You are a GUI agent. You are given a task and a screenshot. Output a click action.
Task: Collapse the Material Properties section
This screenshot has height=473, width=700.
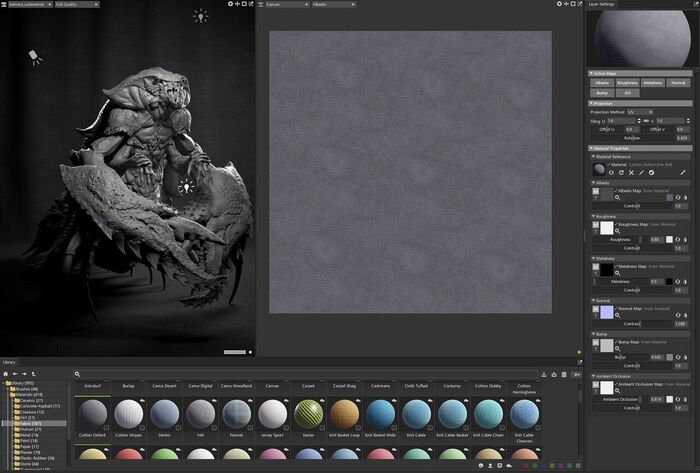[592, 147]
